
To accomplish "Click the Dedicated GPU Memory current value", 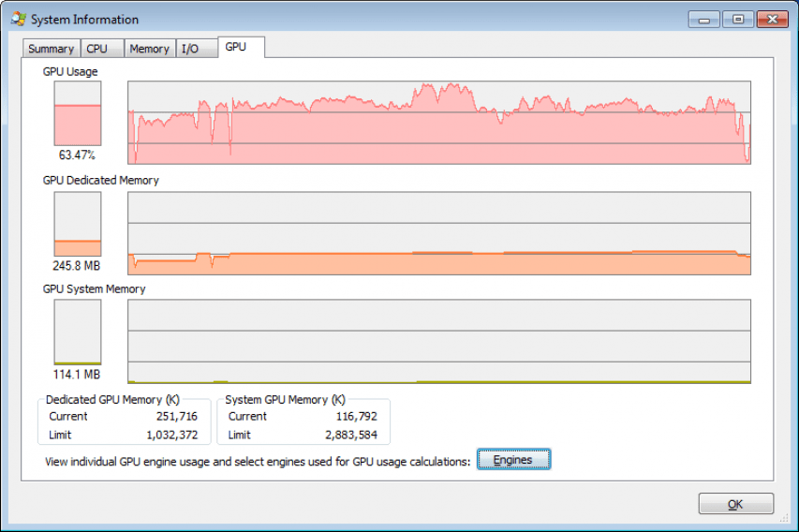I will click(x=177, y=416).
